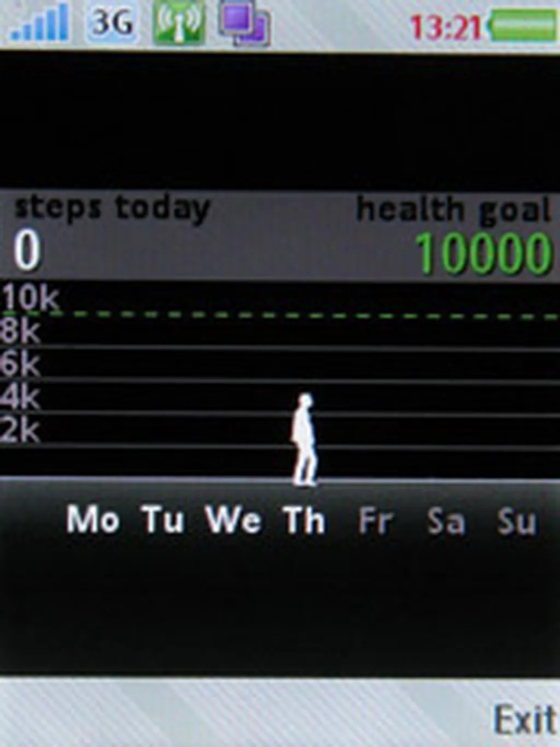Tap the green battery indicator

[523, 25]
